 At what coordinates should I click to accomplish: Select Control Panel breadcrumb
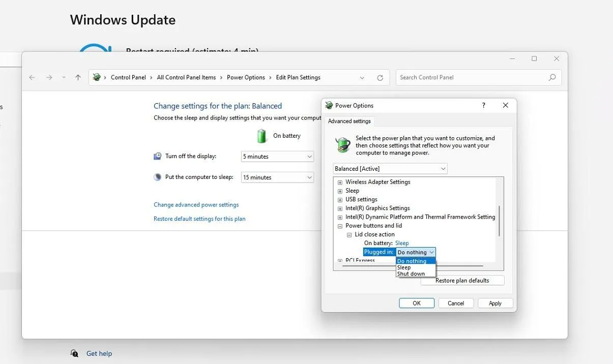[128, 77]
